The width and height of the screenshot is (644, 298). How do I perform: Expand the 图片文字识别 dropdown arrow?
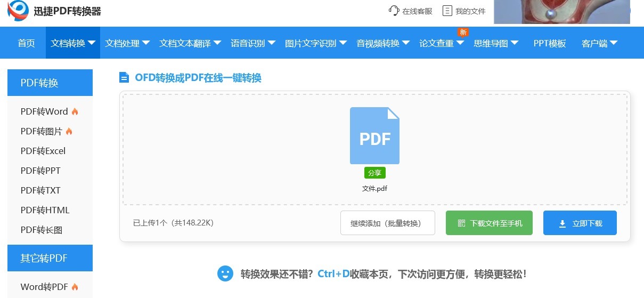pos(343,43)
